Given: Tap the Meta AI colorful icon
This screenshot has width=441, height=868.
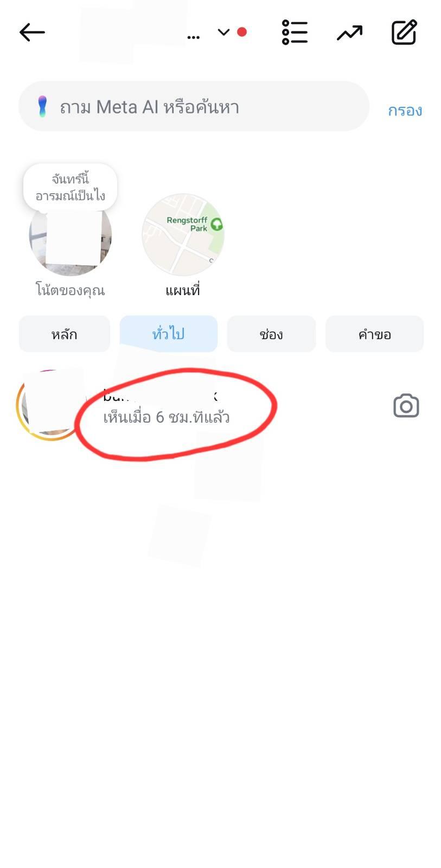Looking at the screenshot, I should [x=42, y=106].
